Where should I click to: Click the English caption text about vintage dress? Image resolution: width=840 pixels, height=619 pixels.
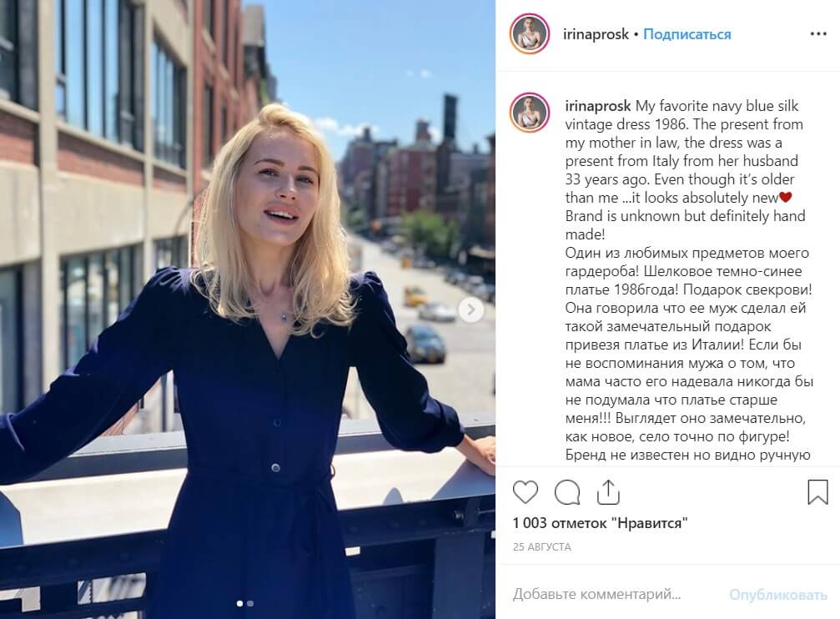(685, 170)
